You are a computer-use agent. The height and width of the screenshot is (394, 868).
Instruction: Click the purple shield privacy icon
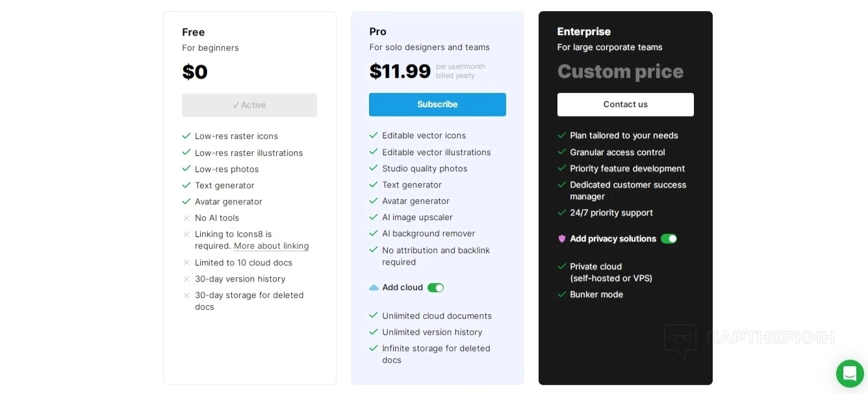[x=562, y=239]
